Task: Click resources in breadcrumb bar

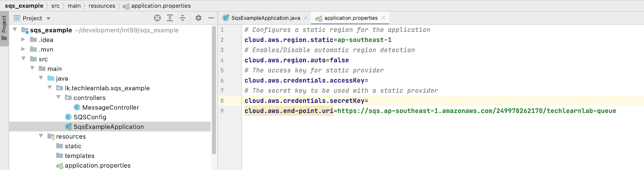Action: 102,6
